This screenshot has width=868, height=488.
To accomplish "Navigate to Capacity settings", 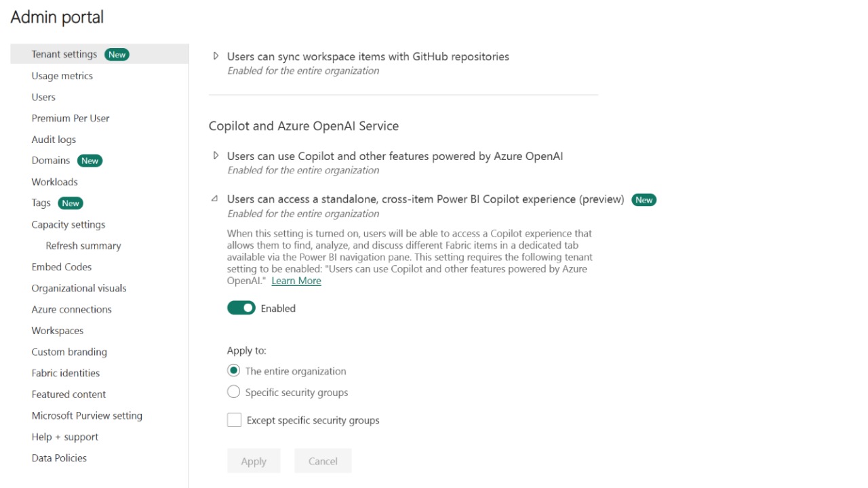I will point(68,224).
